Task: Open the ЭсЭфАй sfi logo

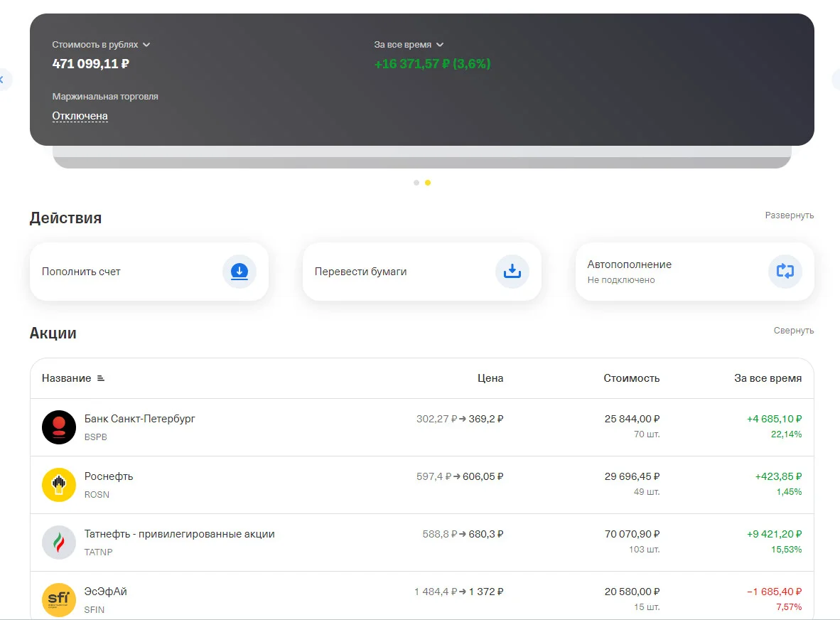Action: coord(59,600)
